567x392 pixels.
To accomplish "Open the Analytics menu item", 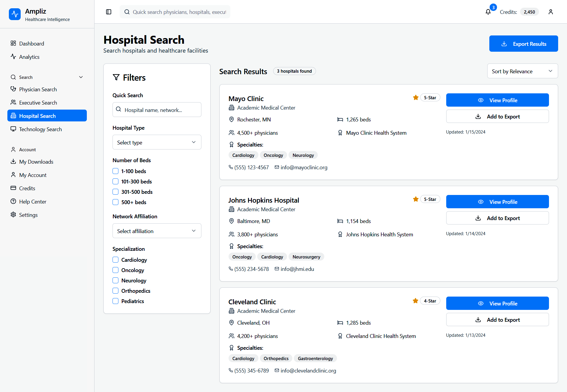I will pos(29,57).
